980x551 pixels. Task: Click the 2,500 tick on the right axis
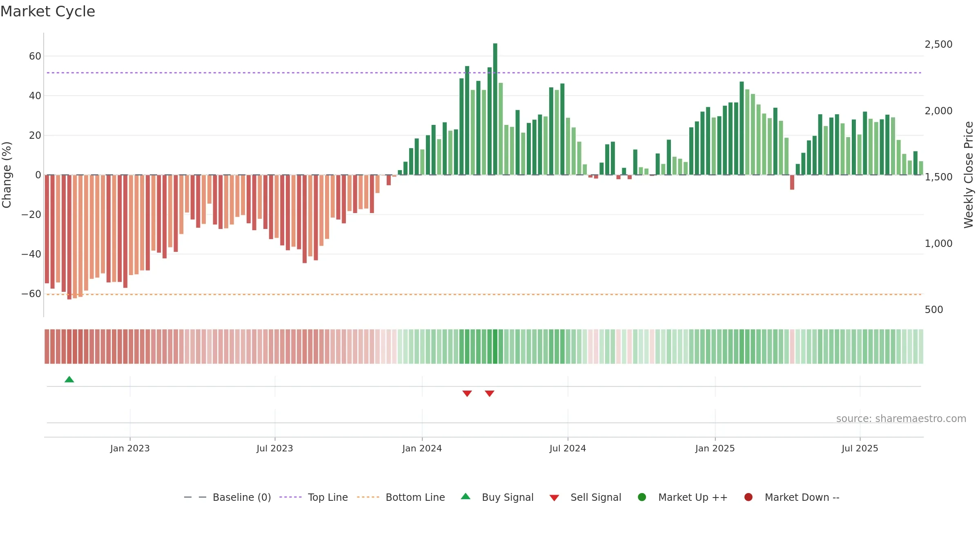(x=938, y=44)
